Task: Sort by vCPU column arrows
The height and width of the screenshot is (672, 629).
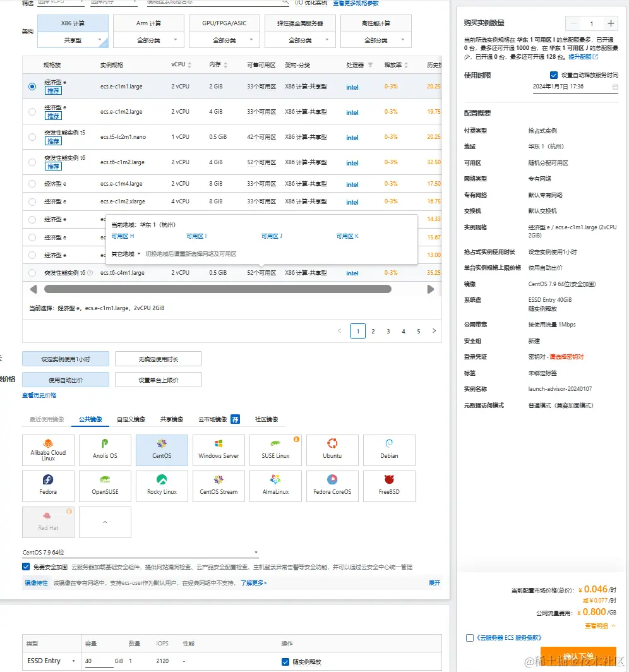Action: coord(189,65)
